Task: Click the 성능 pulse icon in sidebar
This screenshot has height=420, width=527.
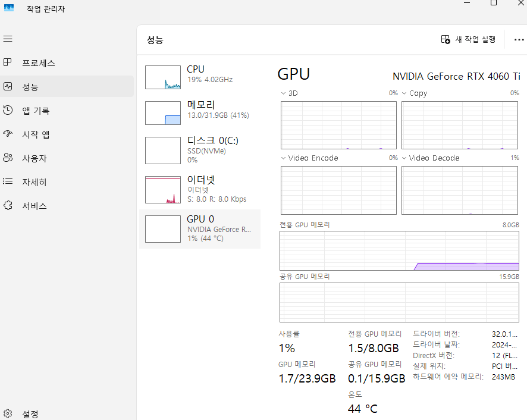Action: tap(8, 86)
